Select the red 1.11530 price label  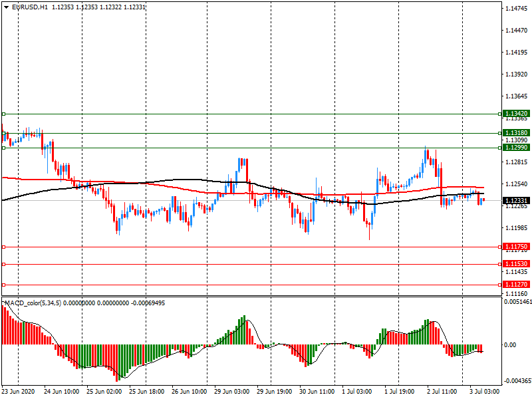pos(516,264)
